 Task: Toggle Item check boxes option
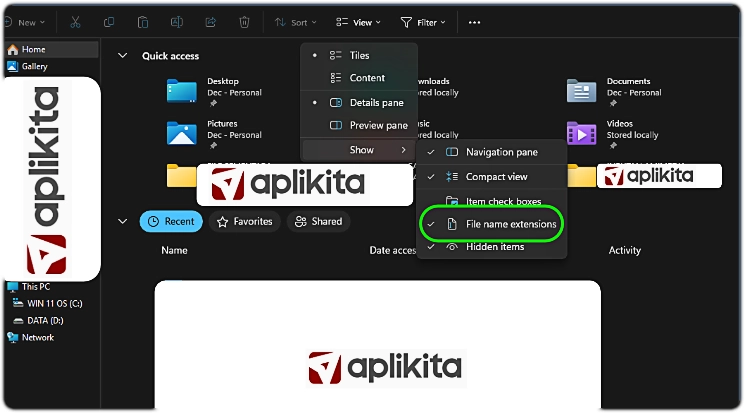(491, 202)
